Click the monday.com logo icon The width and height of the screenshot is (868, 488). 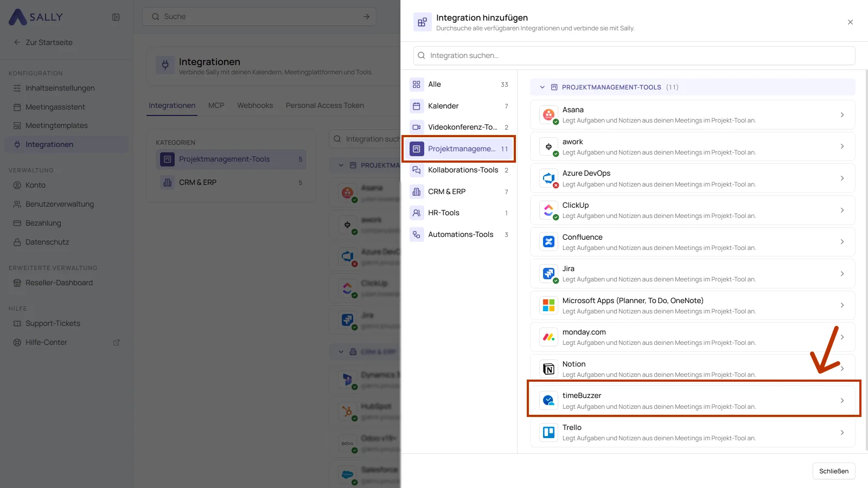click(548, 337)
